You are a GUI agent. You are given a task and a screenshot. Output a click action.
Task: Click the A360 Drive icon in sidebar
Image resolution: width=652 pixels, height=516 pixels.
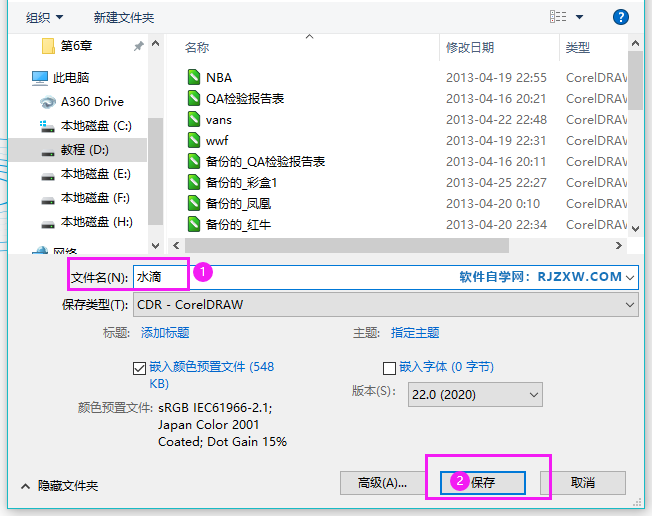coord(47,102)
